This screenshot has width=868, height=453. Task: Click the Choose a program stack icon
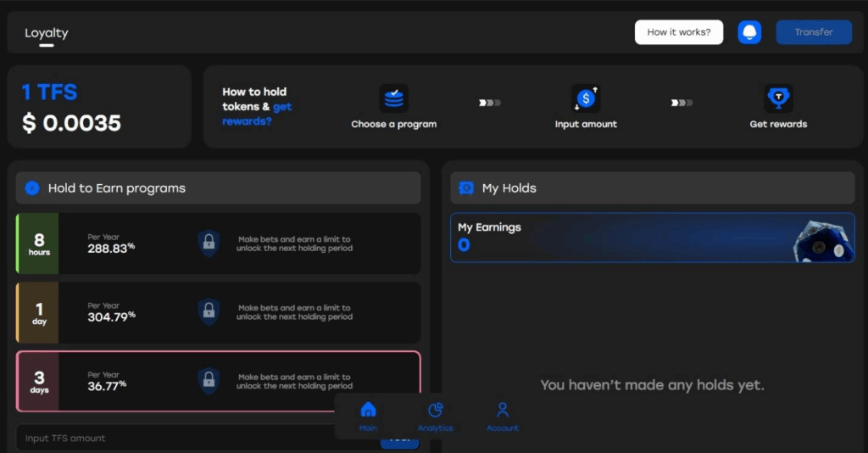click(393, 98)
